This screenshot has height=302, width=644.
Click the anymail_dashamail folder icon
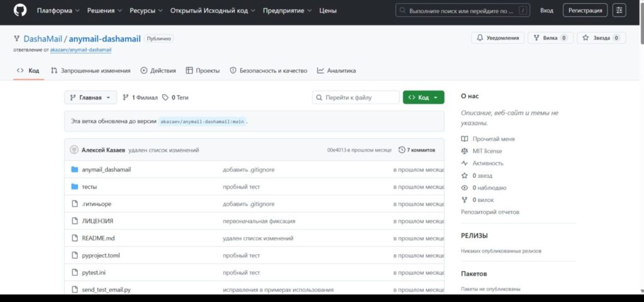pyautogui.click(x=74, y=169)
